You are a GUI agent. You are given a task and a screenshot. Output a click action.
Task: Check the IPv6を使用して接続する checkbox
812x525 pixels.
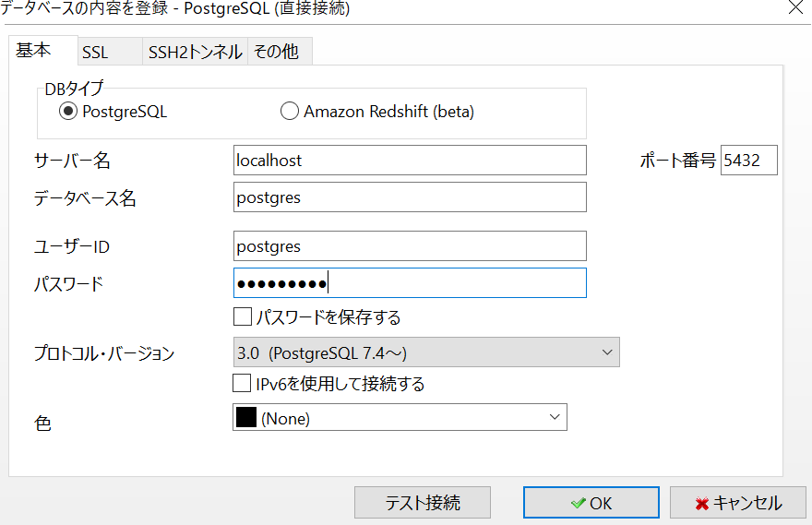tap(242, 383)
